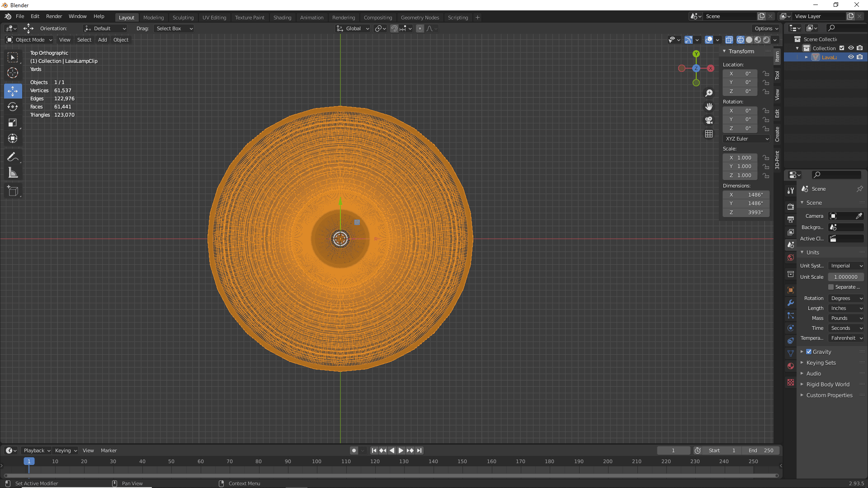The image size is (868, 488).
Task: Open the Tool properties tab icon
Action: [791, 191]
